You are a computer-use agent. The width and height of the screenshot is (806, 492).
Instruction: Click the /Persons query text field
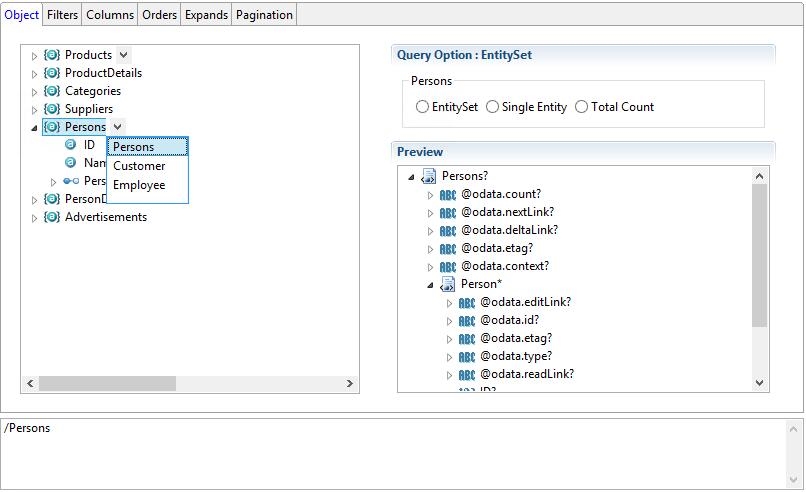click(x=400, y=452)
